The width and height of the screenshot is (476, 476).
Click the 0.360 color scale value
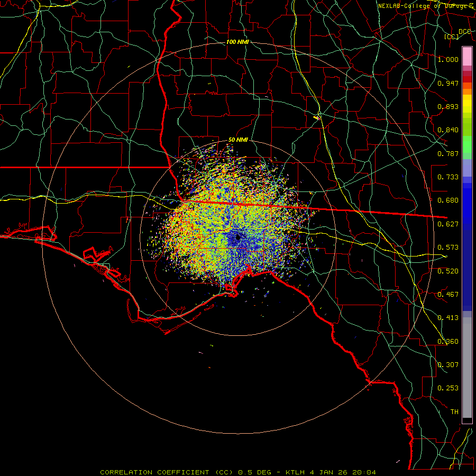[x=448, y=342]
